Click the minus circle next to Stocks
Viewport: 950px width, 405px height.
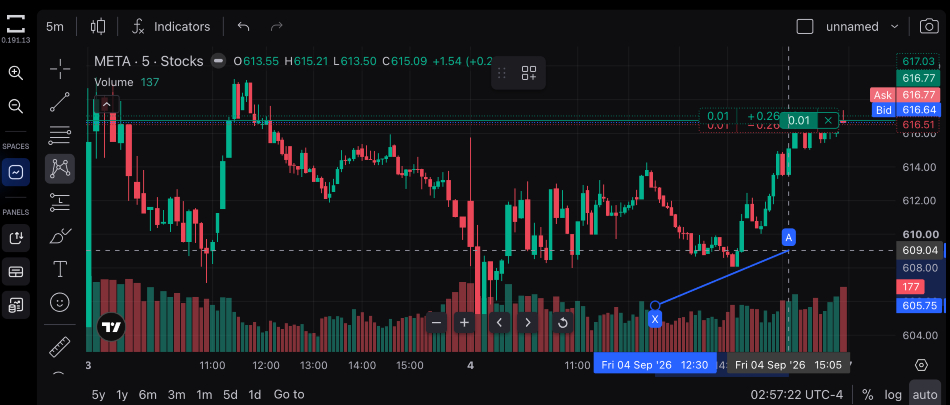tap(218, 61)
